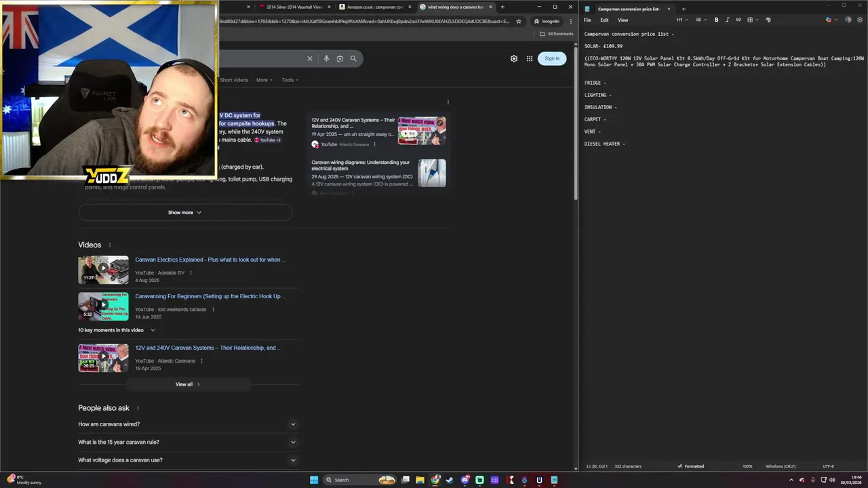
Task: Open Copilot dropdown in Notepad
Action: click(831, 20)
